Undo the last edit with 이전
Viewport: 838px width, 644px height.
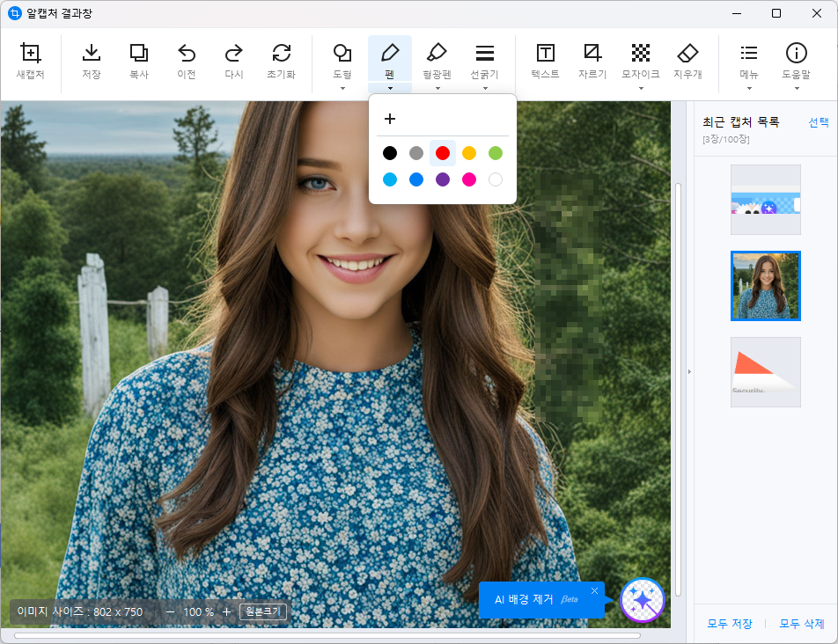(x=186, y=54)
